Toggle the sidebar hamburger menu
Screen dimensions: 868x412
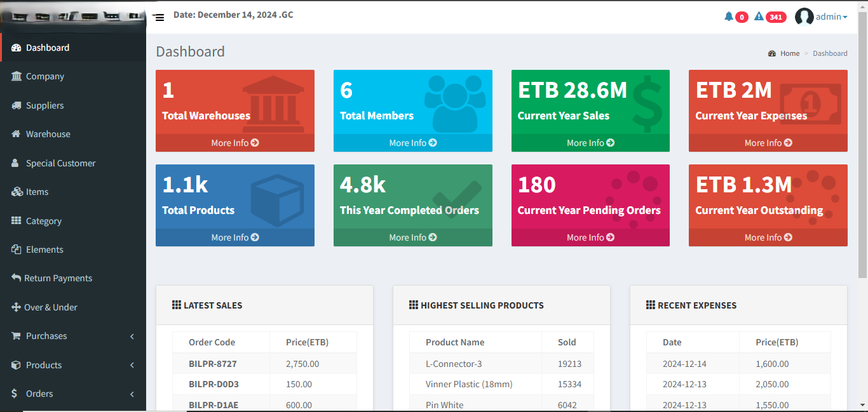click(x=158, y=17)
